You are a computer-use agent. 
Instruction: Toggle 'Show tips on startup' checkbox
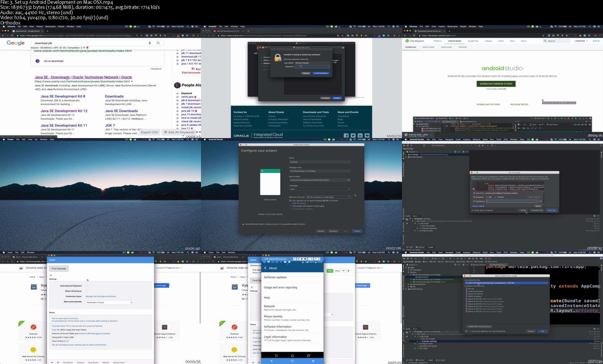tap(473, 210)
